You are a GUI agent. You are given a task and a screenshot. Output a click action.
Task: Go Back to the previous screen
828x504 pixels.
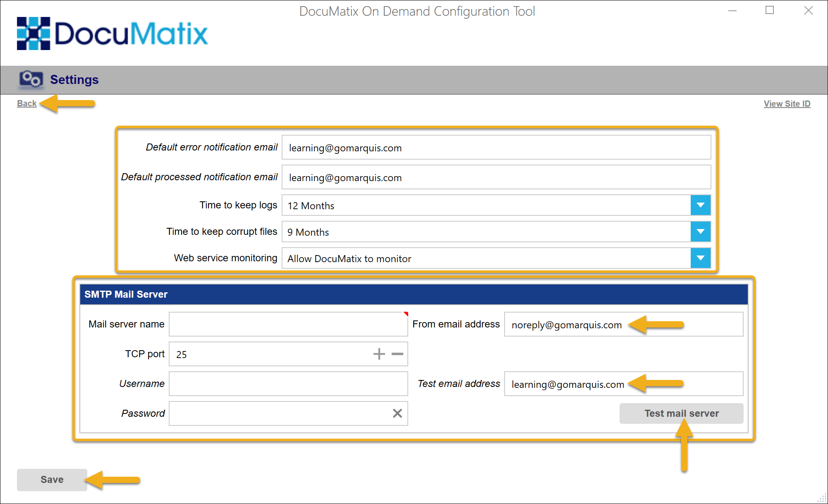coord(26,103)
